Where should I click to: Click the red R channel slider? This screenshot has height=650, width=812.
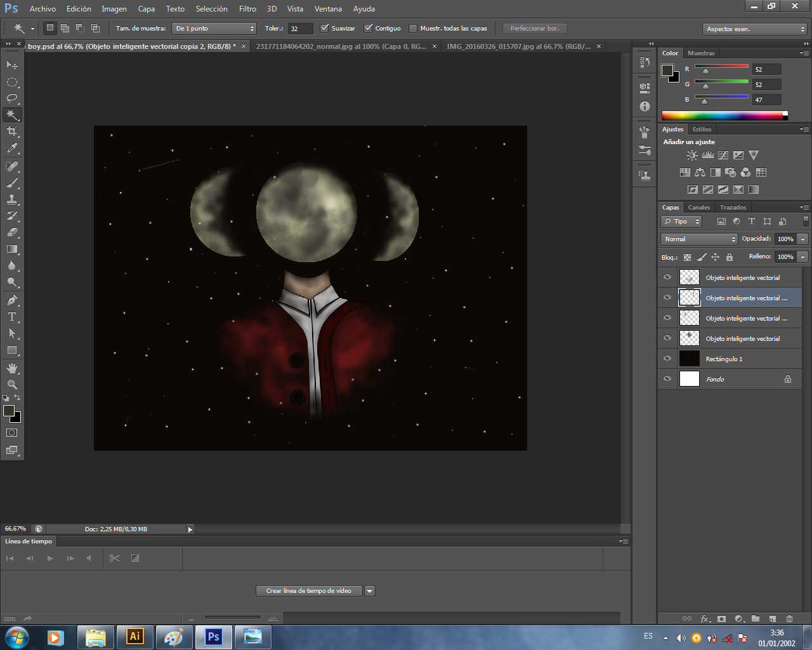[x=722, y=66]
